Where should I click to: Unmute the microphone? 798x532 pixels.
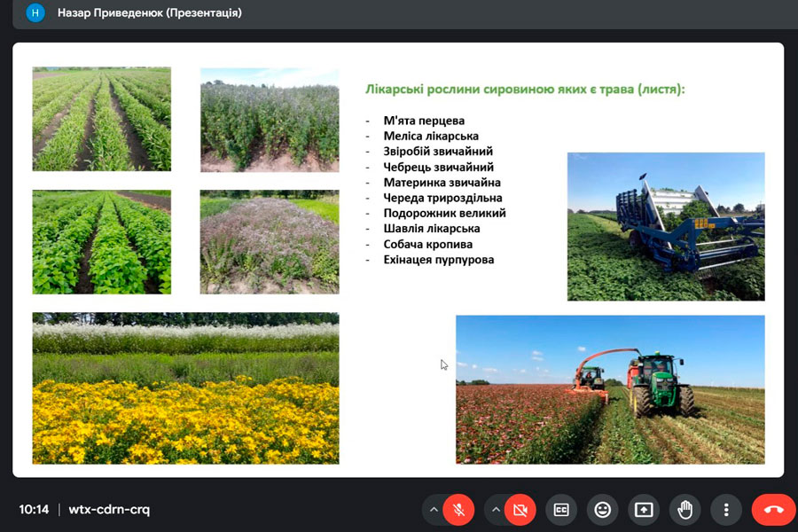pyautogui.click(x=458, y=510)
